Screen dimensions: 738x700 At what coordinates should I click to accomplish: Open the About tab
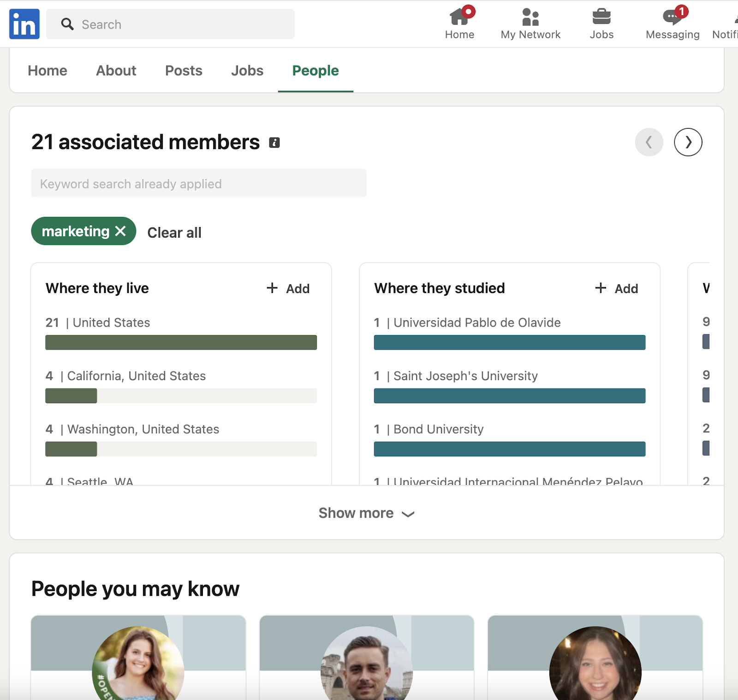pos(116,71)
